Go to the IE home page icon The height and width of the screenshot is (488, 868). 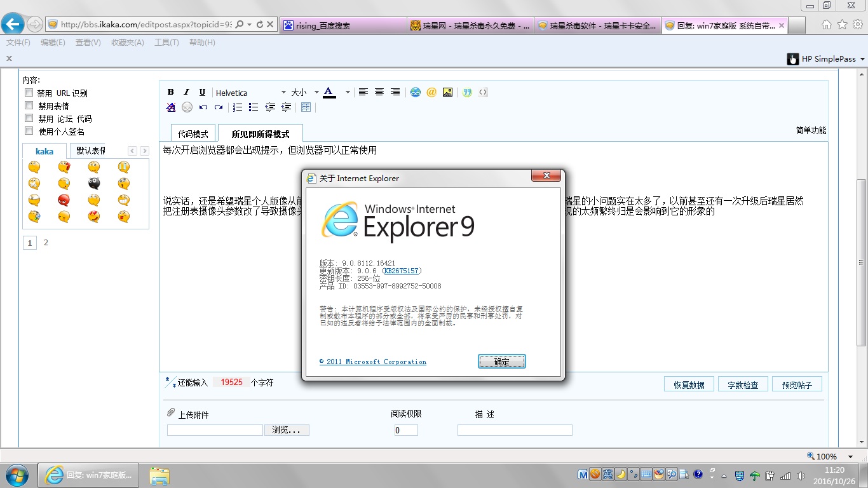(827, 24)
